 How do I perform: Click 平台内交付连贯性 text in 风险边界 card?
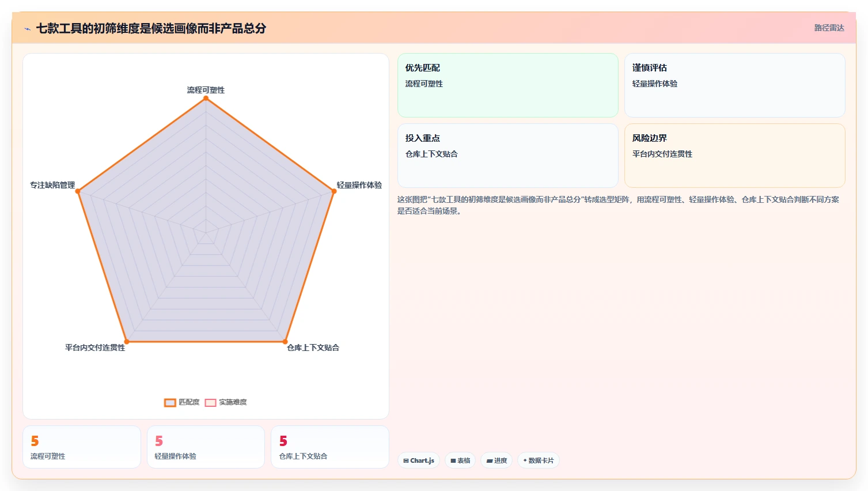click(x=662, y=154)
